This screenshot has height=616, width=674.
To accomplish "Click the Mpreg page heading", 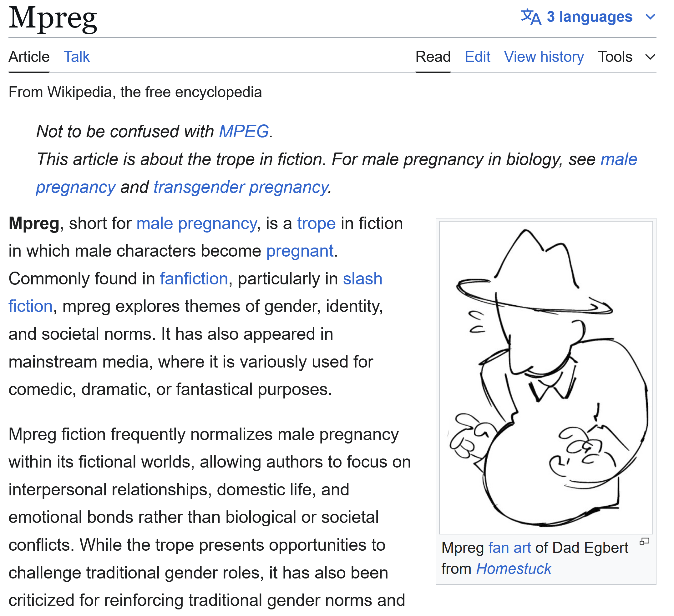I will [53, 19].
